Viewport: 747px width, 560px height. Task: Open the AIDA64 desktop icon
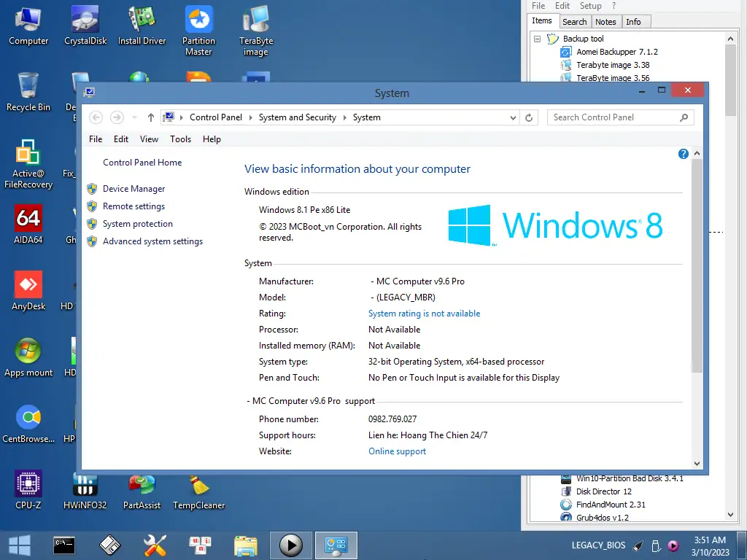click(x=28, y=225)
